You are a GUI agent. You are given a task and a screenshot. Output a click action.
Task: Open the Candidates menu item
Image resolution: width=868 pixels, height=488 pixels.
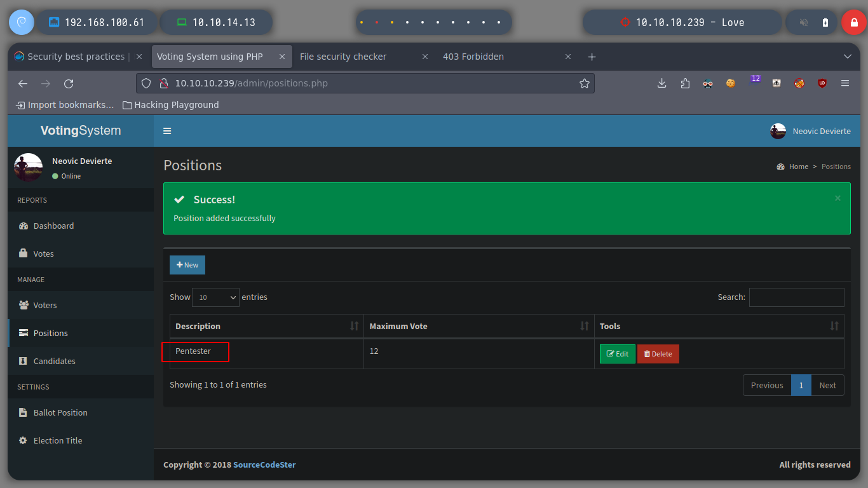(81, 361)
